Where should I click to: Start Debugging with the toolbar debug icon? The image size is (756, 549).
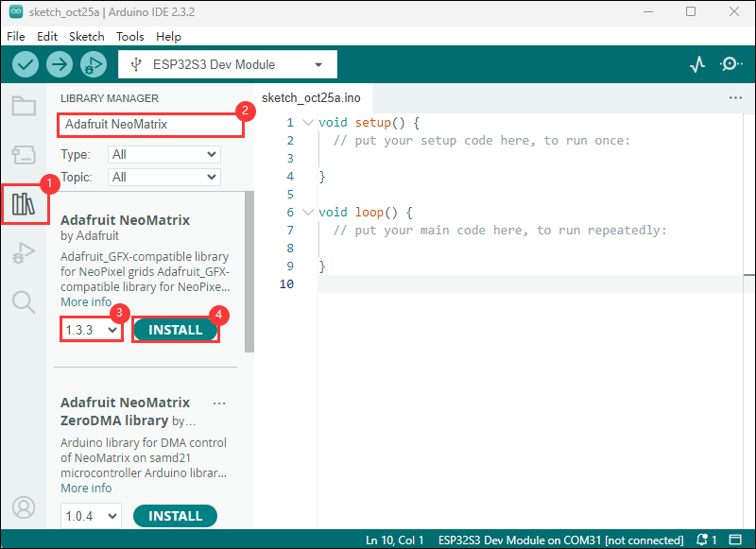pyautogui.click(x=94, y=64)
